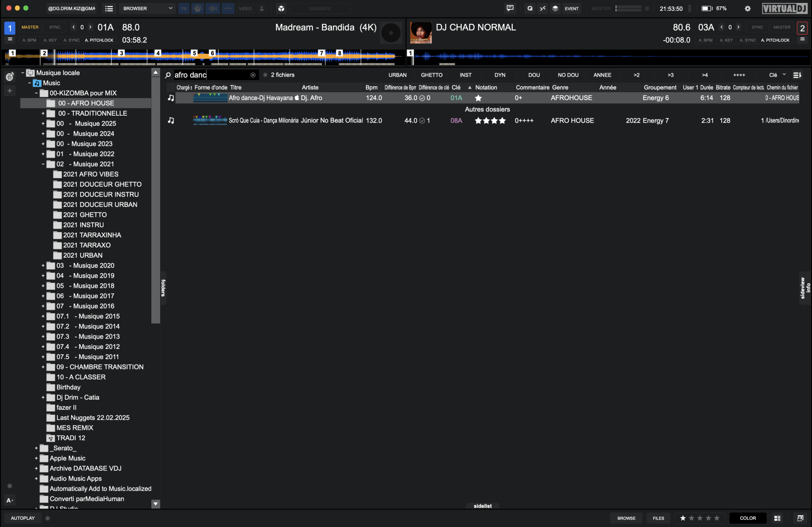Click cue marker 3 on deck 1 waveform
Screen dimensions: 812x527
pos(122,53)
